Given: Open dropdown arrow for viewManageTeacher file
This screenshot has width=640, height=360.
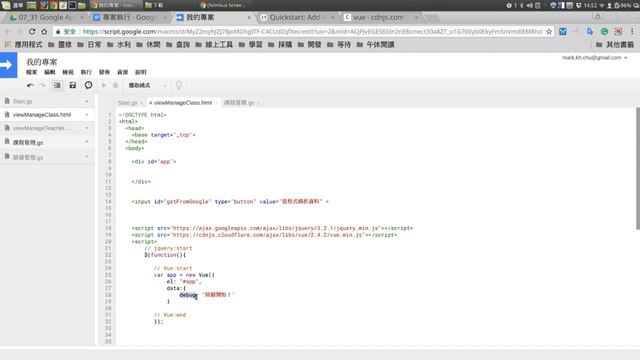Looking at the screenshot, I should coord(87,128).
